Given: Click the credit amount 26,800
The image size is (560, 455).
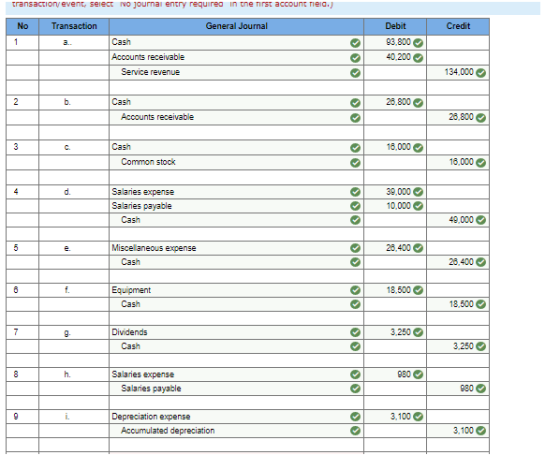Looking at the screenshot, I should pyautogui.click(x=461, y=117).
